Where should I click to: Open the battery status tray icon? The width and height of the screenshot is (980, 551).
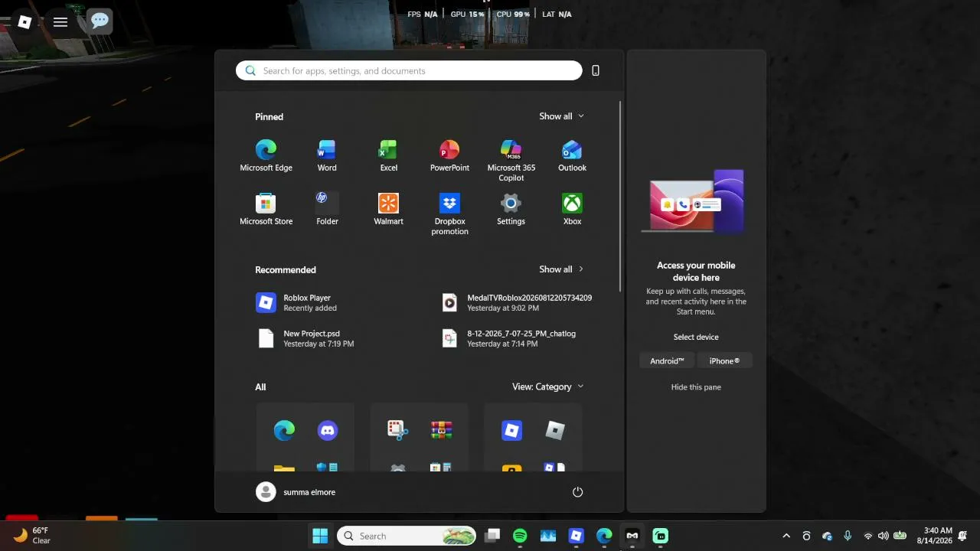tap(900, 536)
